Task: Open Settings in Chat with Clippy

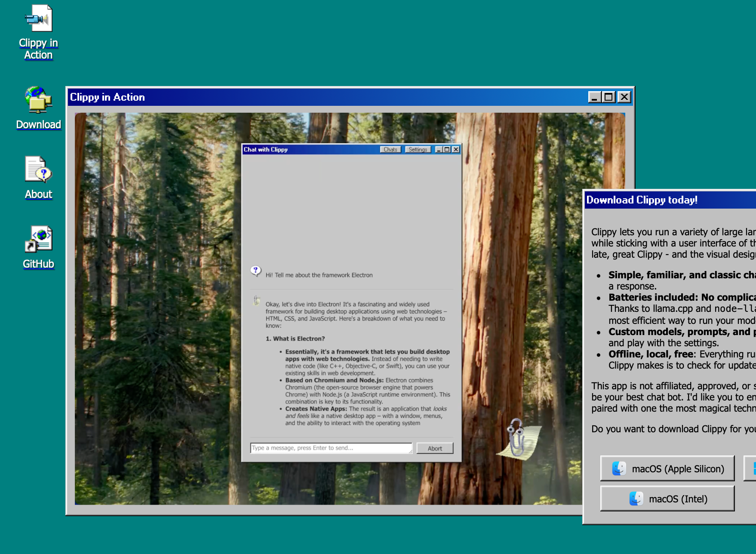Action: pyautogui.click(x=418, y=150)
